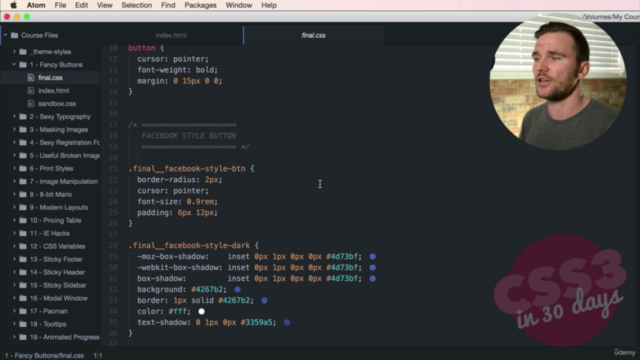Click the 1 - Fancy Buttons folder icon

click(x=23, y=65)
